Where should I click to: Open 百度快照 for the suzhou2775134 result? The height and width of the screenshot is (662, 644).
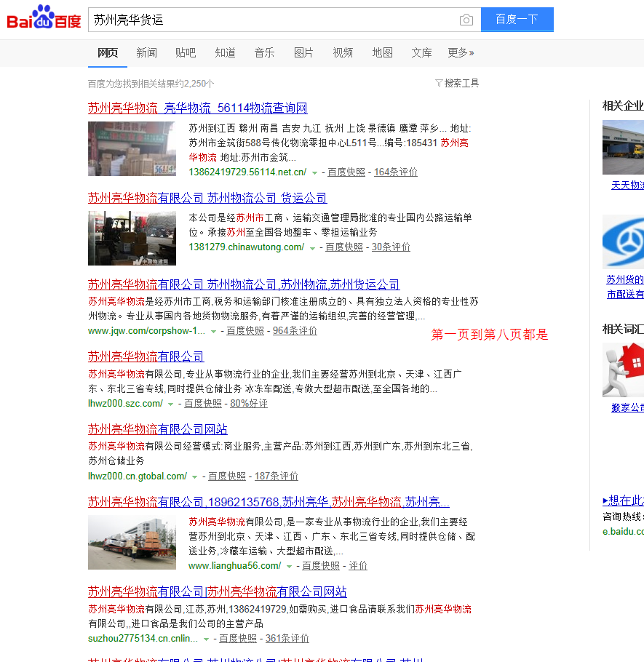point(238,639)
